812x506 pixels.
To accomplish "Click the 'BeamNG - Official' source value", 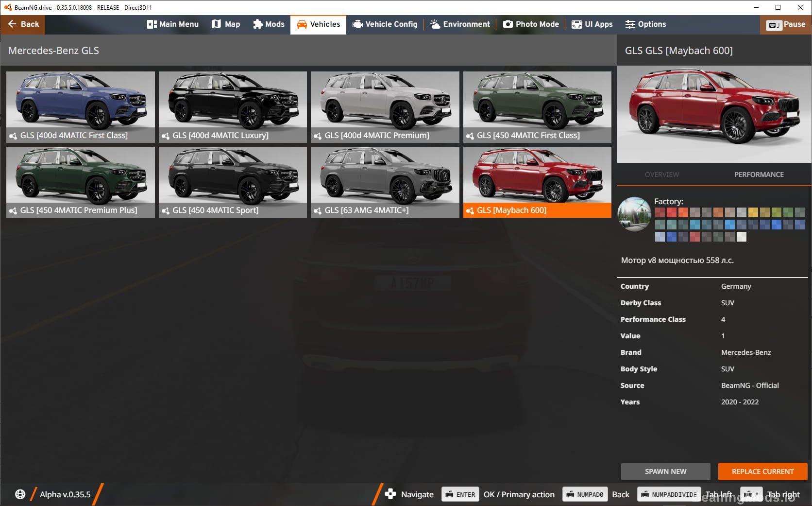I will pos(750,385).
